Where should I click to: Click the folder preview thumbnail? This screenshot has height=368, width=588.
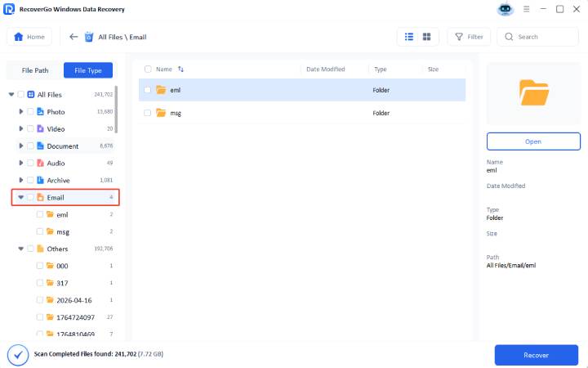(x=533, y=93)
